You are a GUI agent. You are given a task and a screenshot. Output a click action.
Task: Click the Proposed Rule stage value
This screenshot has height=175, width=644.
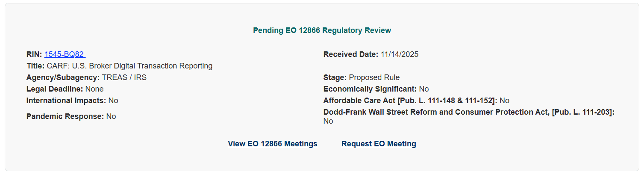tap(374, 77)
